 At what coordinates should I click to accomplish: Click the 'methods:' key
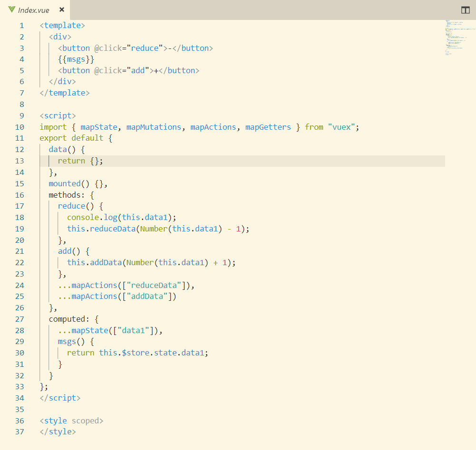pos(67,195)
